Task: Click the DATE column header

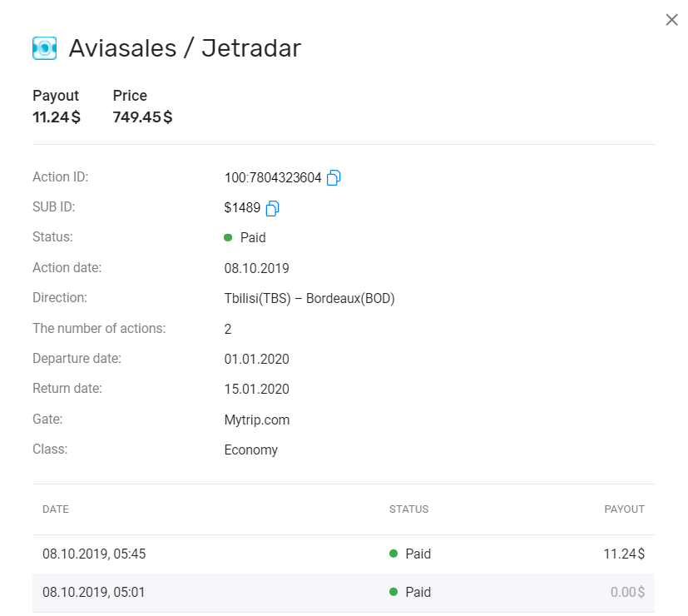Action: pyautogui.click(x=56, y=509)
